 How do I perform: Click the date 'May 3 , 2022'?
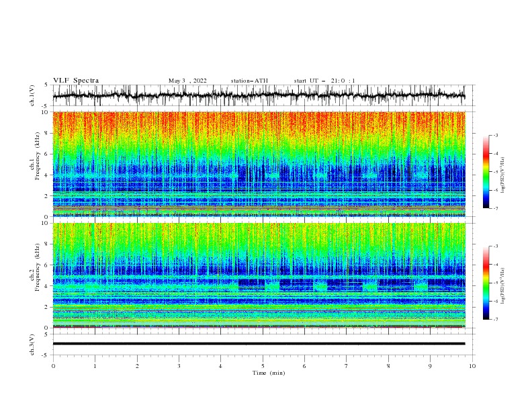(187, 81)
